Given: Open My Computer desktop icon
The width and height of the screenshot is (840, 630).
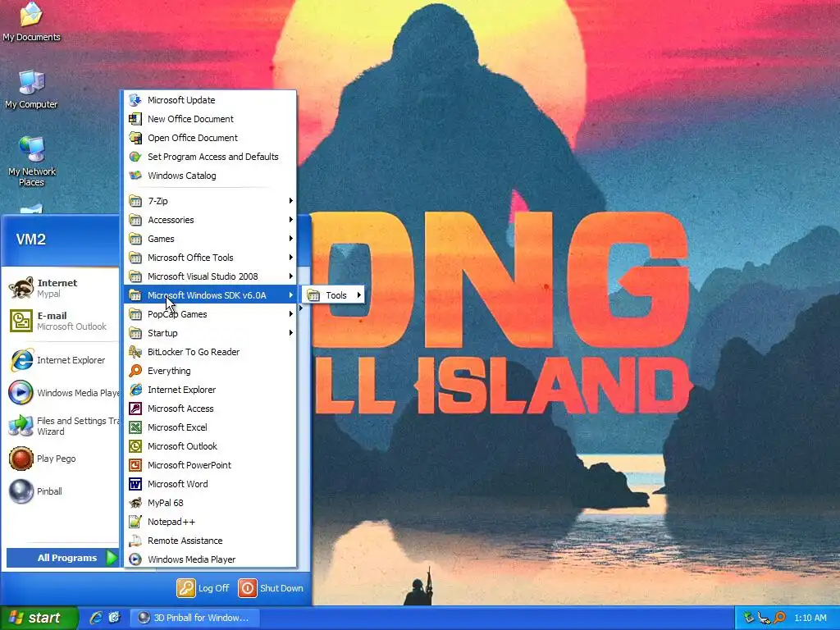Looking at the screenshot, I should coord(31,89).
